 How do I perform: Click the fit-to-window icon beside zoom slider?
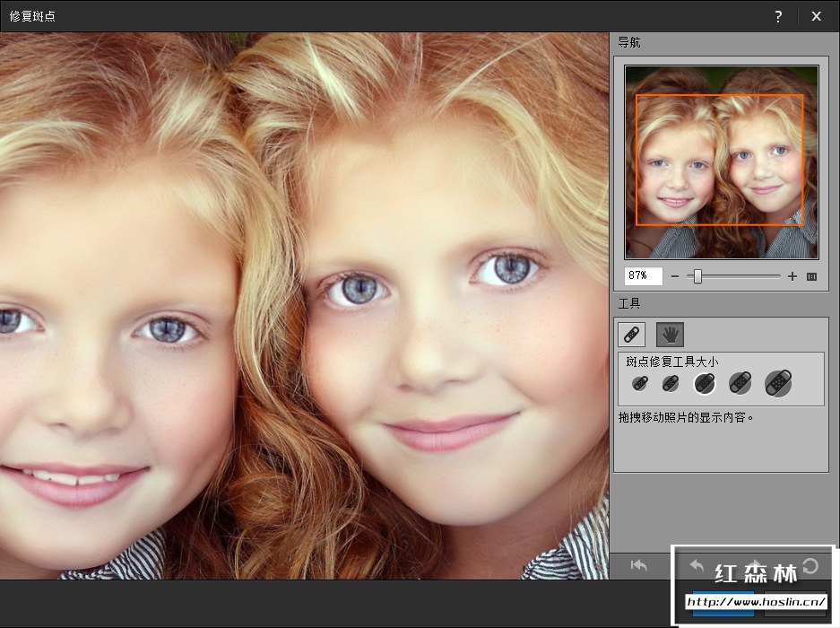point(811,276)
